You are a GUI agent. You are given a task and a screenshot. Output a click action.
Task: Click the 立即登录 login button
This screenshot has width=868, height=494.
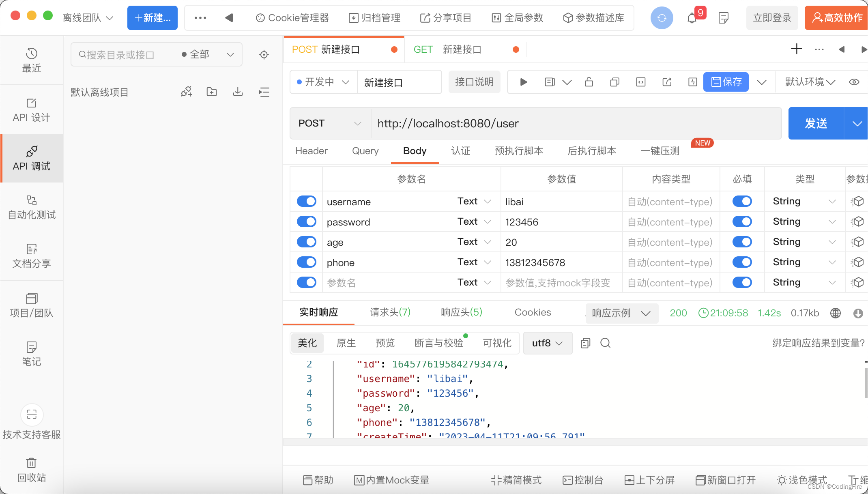(772, 18)
